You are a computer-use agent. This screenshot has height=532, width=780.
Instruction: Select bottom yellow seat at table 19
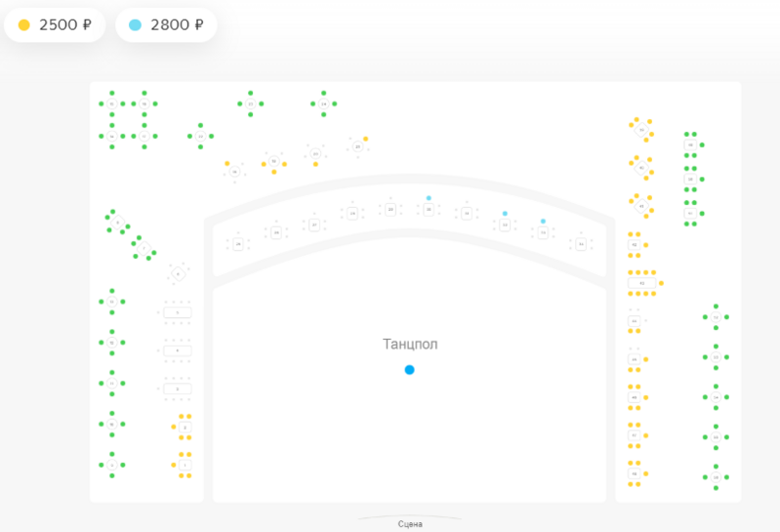pyautogui.click(x=274, y=172)
